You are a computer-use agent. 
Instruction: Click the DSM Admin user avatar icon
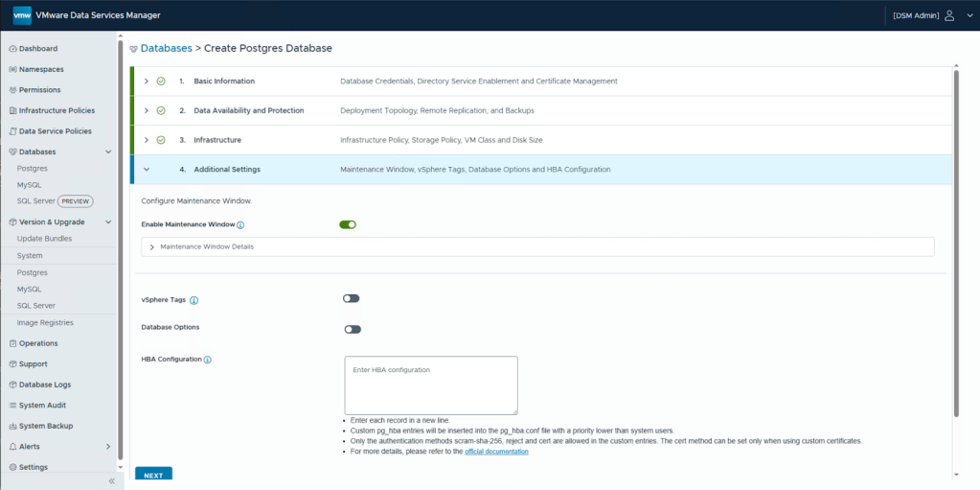tap(949, 15)
